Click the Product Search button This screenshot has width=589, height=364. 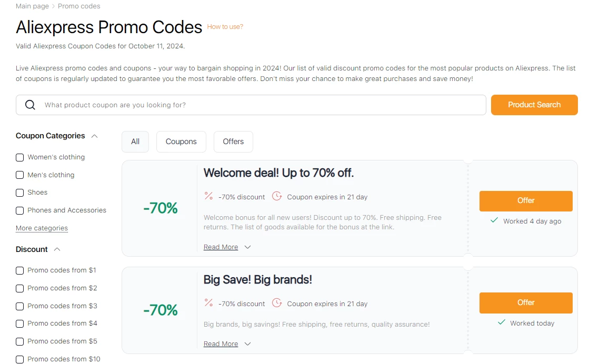[x=534, y=105]
